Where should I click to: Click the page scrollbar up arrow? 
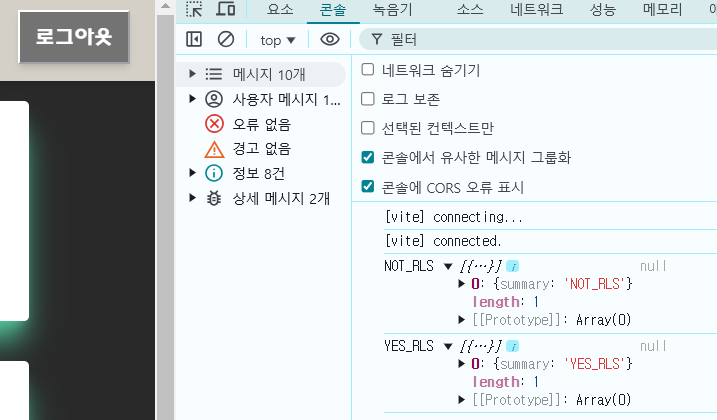pos(166,6)
